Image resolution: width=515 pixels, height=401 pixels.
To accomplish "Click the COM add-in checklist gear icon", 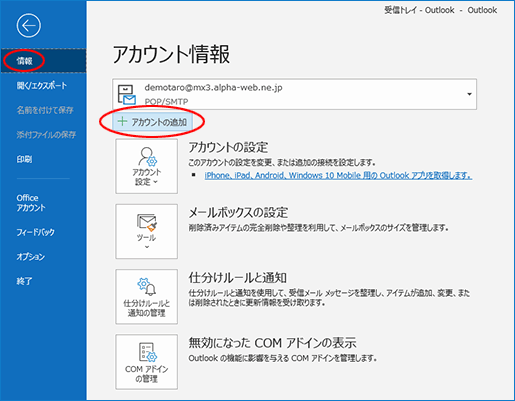I will (x=147, y=352).
